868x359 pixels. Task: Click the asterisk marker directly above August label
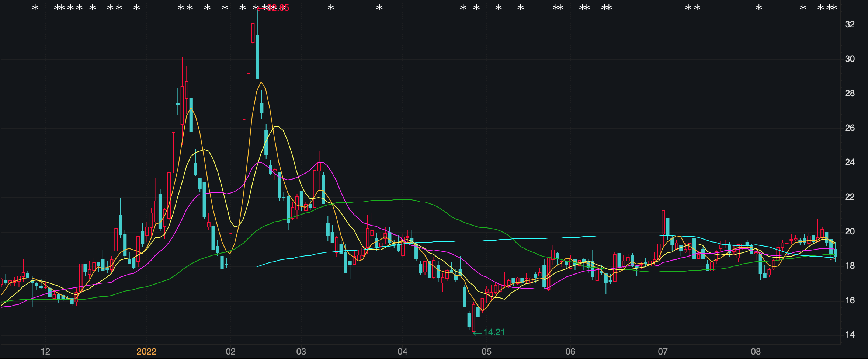click(759, 8)
